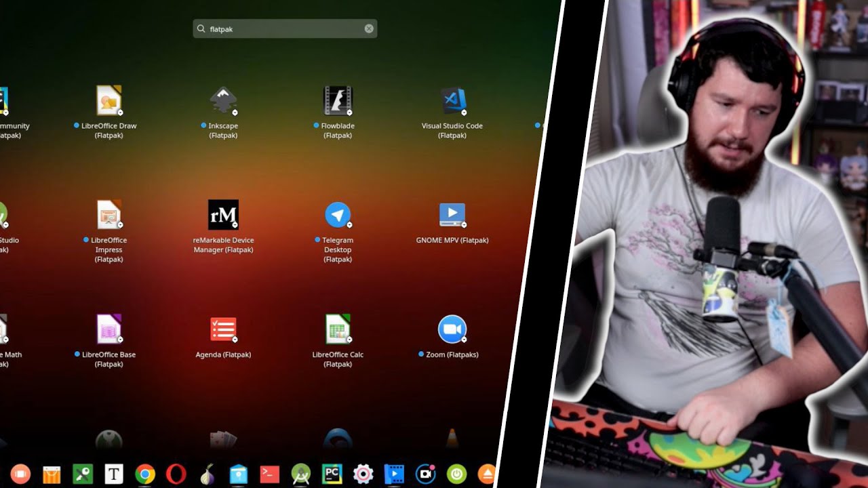
Task: Launch Inkscape (Flatpak)
Action: tap(223, 100)
